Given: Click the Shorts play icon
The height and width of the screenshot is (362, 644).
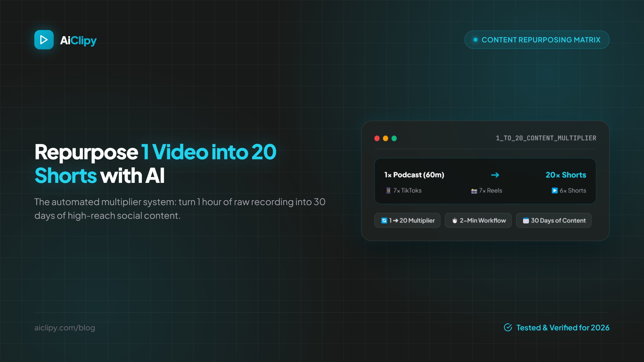Looking at the screenshot, I should pyautogui.click(x=555, y=190).
